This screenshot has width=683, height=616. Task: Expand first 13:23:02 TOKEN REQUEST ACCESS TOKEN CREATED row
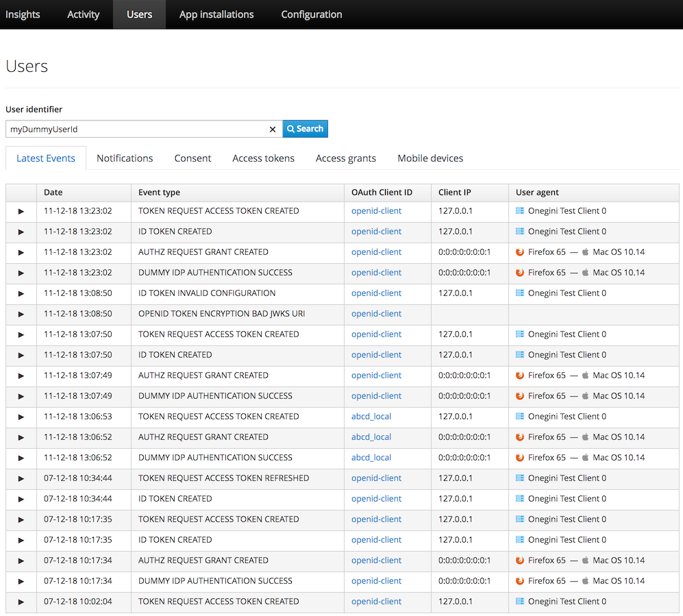pyautogui.click(x=21, y=211)
